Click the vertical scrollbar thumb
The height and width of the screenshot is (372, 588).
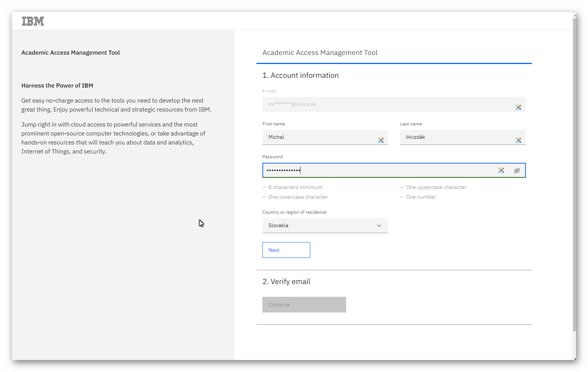[574, 172]
